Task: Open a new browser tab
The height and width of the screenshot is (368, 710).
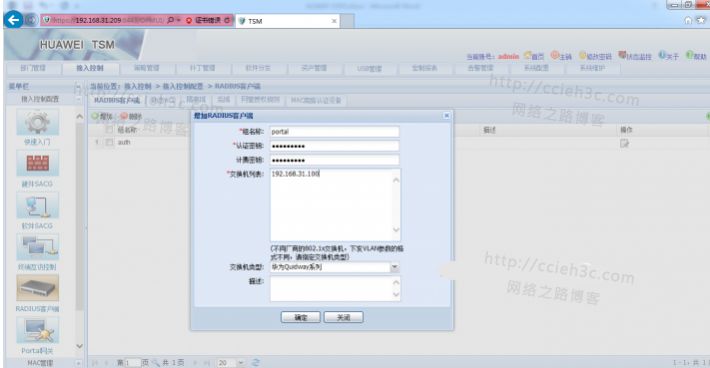Action: point(347,21)
